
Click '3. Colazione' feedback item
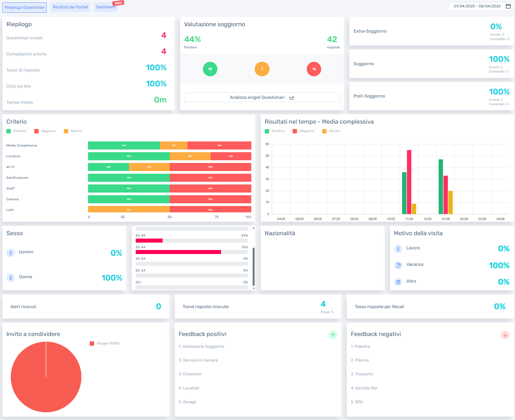pos(190,374)
